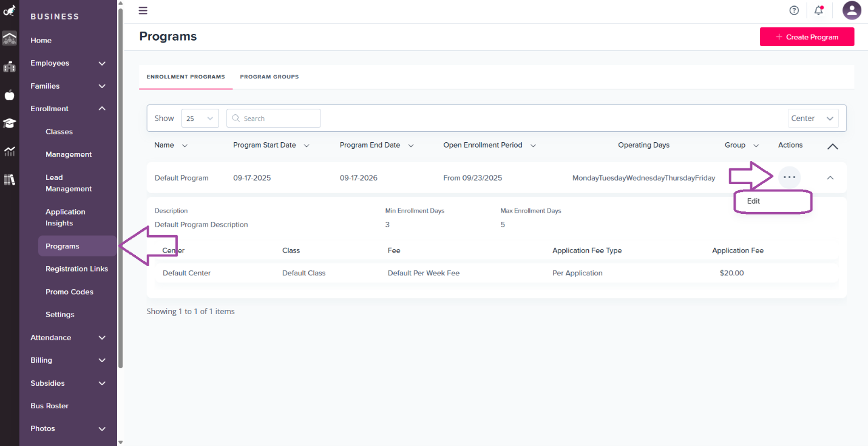Open the Show 25 page size dropdown
The image size is (868, 446).
click(200, 118)
